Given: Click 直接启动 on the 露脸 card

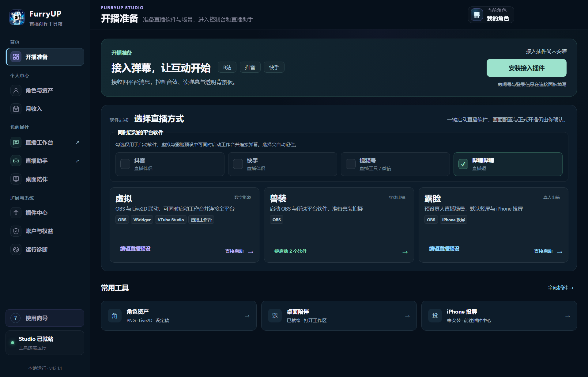Looking at the screenshot, I should 548,251.
